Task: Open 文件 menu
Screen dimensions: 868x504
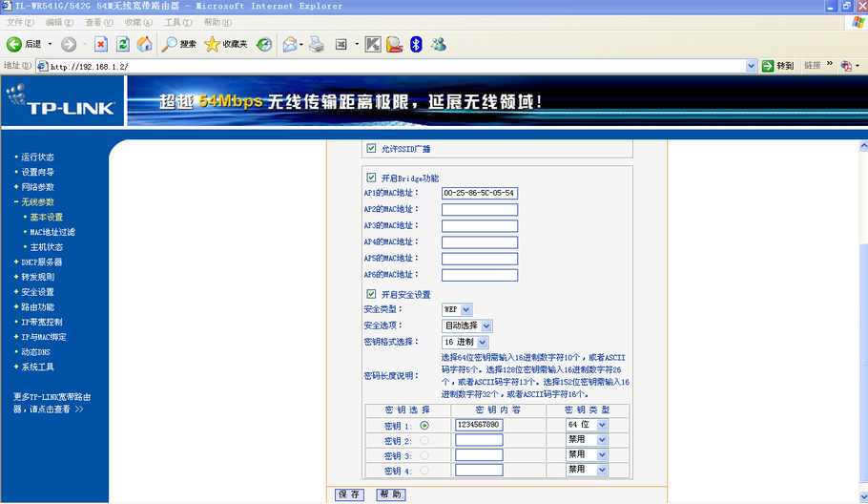Action: coord(20,22)
